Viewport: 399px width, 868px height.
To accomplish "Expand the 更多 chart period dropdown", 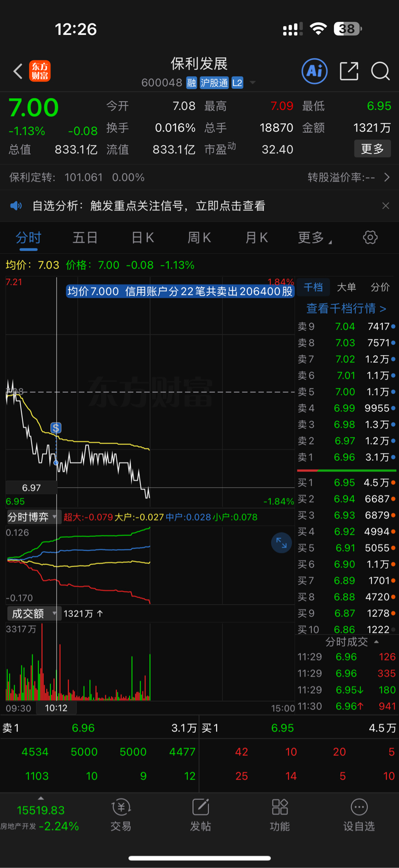I will [x=314, y=238].
